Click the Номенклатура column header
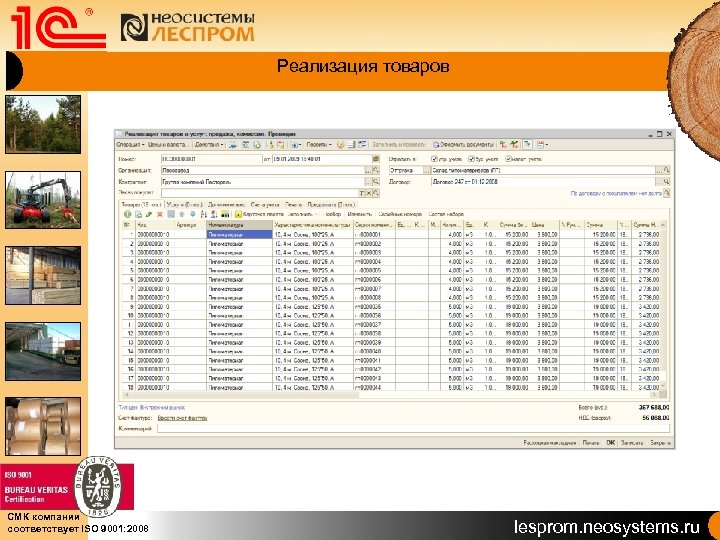This screenshot has height=540, width=720. pos(239,225)
